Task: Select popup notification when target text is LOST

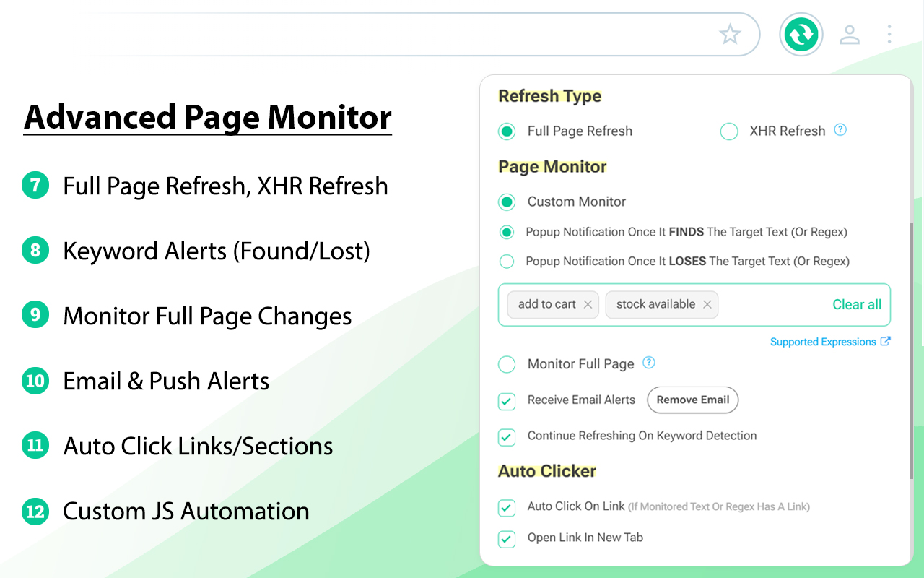Action: (x=506, y=261)
